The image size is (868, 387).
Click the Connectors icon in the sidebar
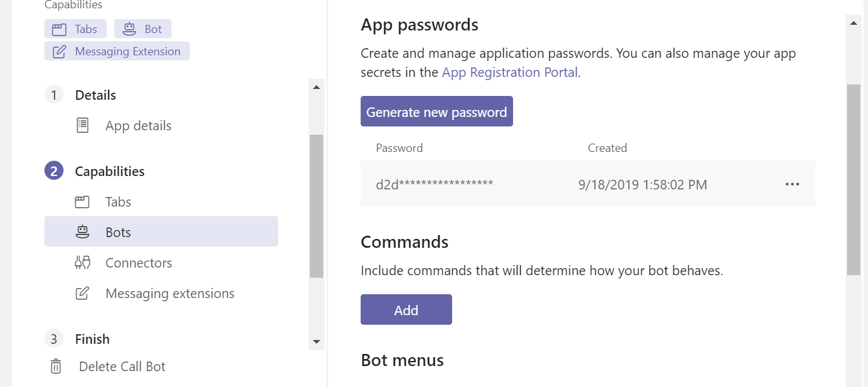pyautogui.click(x=83, y=262)
